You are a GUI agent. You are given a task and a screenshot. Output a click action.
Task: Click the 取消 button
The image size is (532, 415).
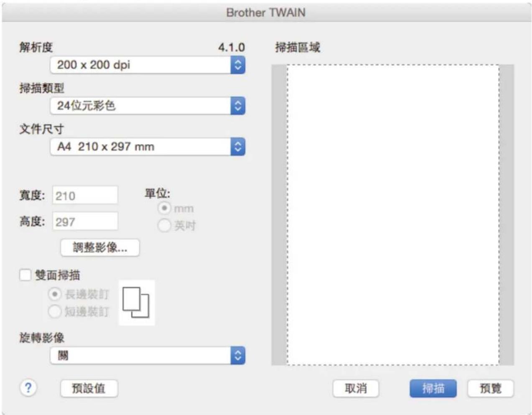356,388
